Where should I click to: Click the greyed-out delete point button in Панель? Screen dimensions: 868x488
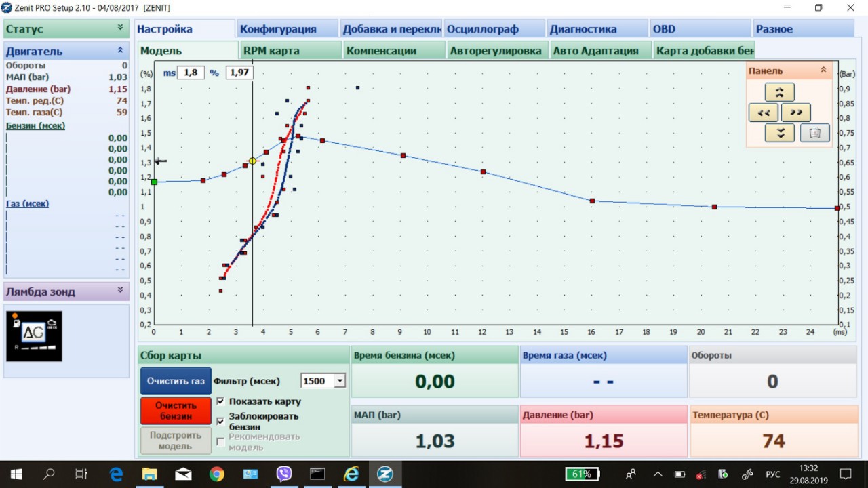(x=814, y=133)
